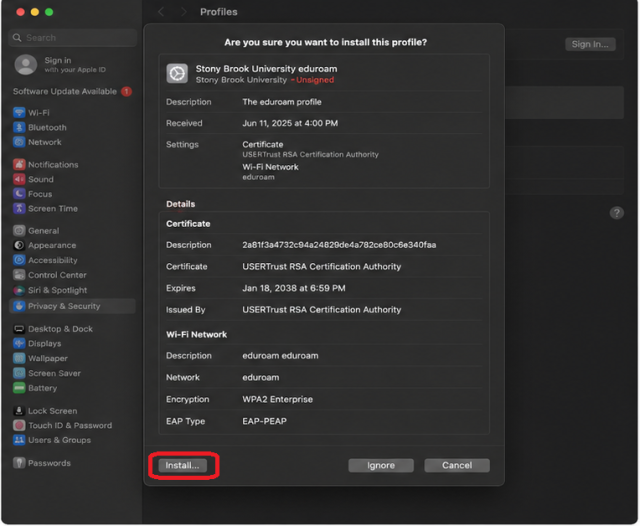Open Focus moon icon in sidebar
This screenshot has height=526, width=640.
coord(19,194)
